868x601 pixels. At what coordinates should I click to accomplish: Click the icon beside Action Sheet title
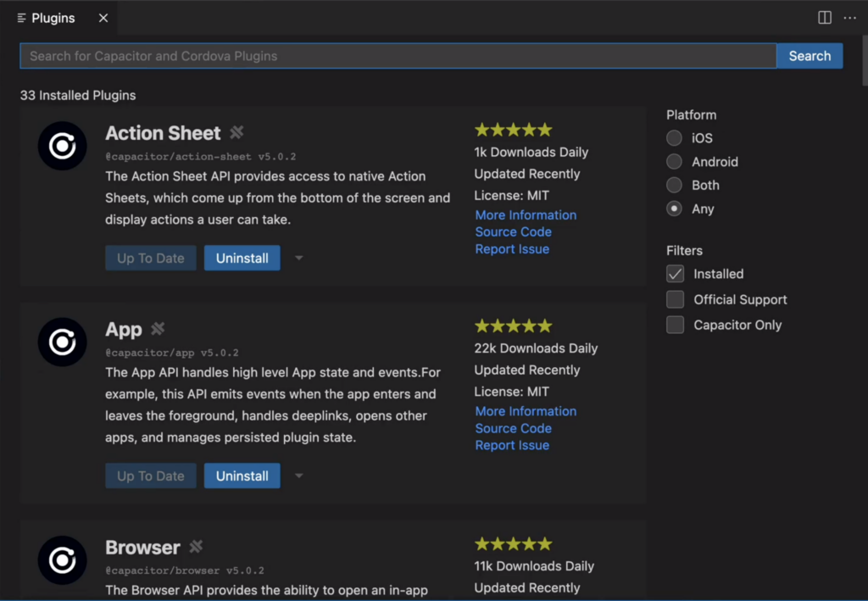(x=236, y=132)
